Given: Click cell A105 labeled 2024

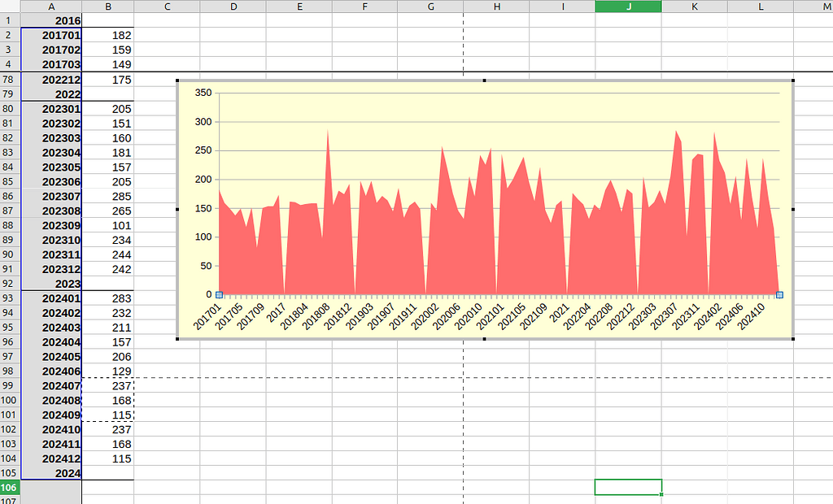Looking at the screenshot, I should pyautogui.click(x=50, y=473).
